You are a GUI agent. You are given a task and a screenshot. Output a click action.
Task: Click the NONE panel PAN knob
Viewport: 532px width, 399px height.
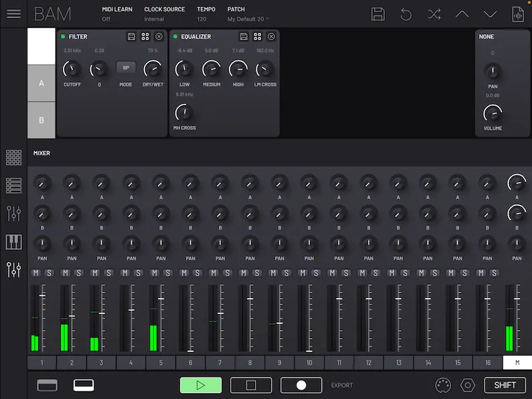[x=493, y=71]
